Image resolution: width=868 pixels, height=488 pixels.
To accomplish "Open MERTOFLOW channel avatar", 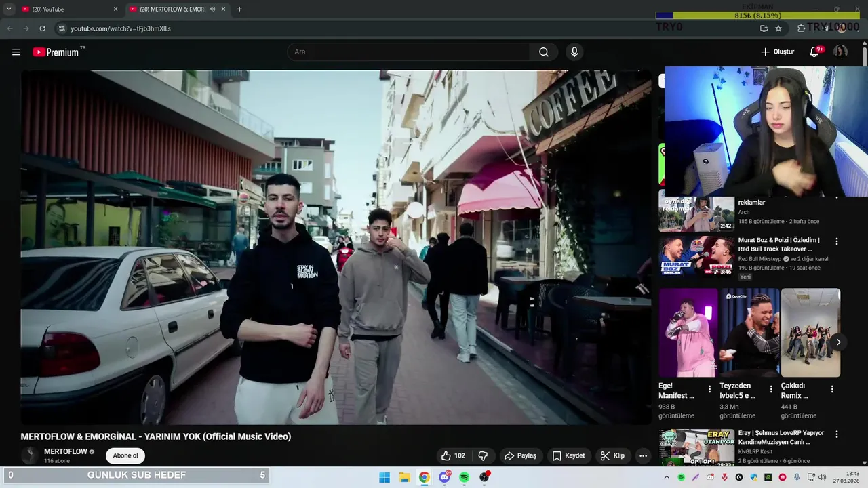I will (29, 455).
